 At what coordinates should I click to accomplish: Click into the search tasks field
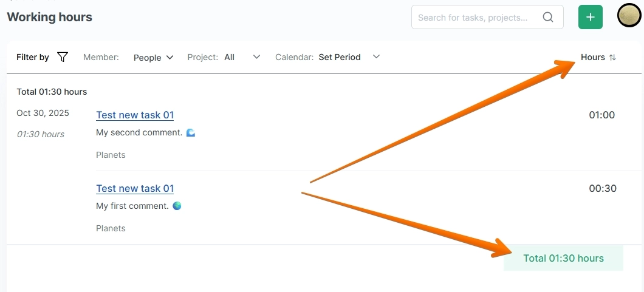473,18
